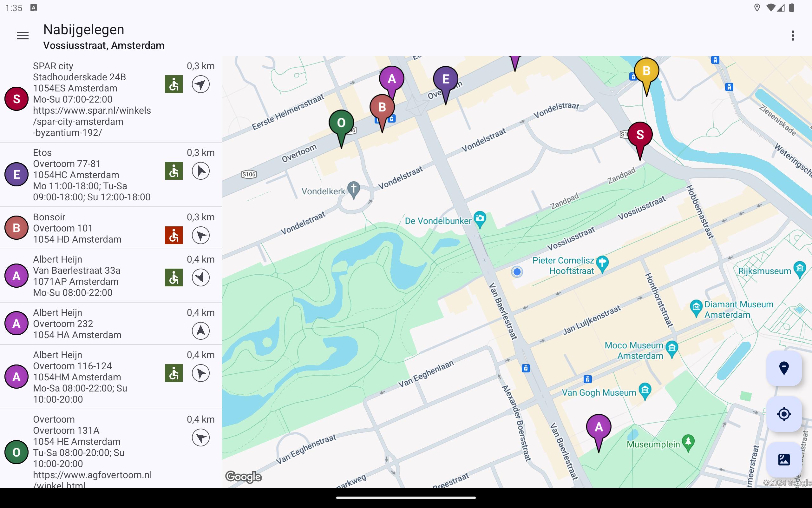Image resolution: width=812 pixels, height=508 pixels.
Task: Tap the Wi-Fi status bar icon
Action: [771, 8]
